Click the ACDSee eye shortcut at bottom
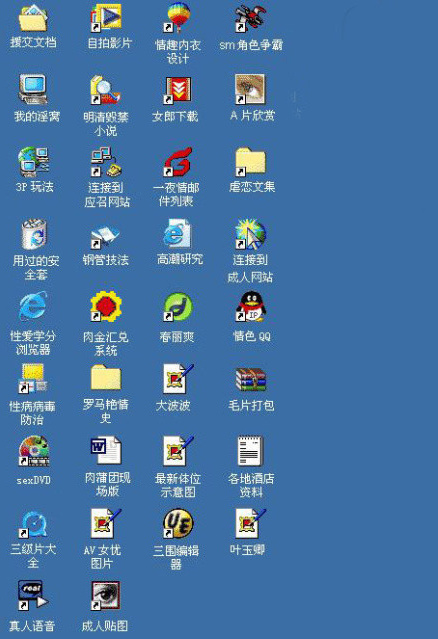Image resolution: width=438 pixels, height=639 pixels. point(106,595)
